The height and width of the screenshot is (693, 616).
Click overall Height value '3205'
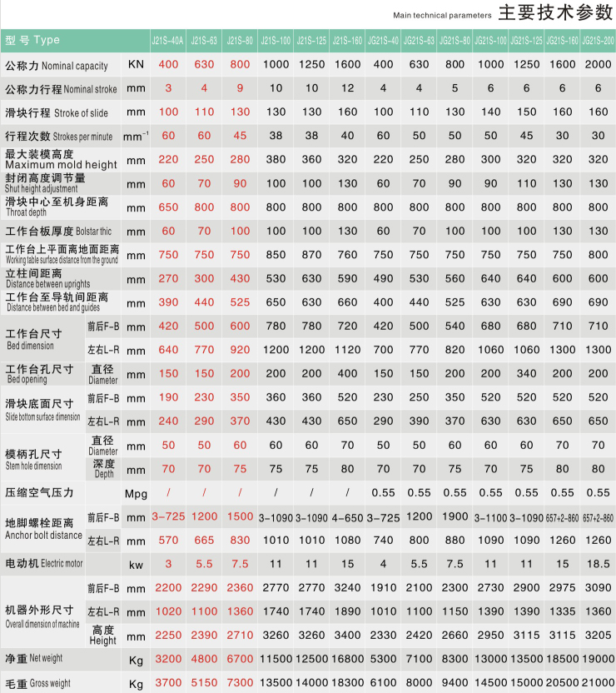[598, 636]
